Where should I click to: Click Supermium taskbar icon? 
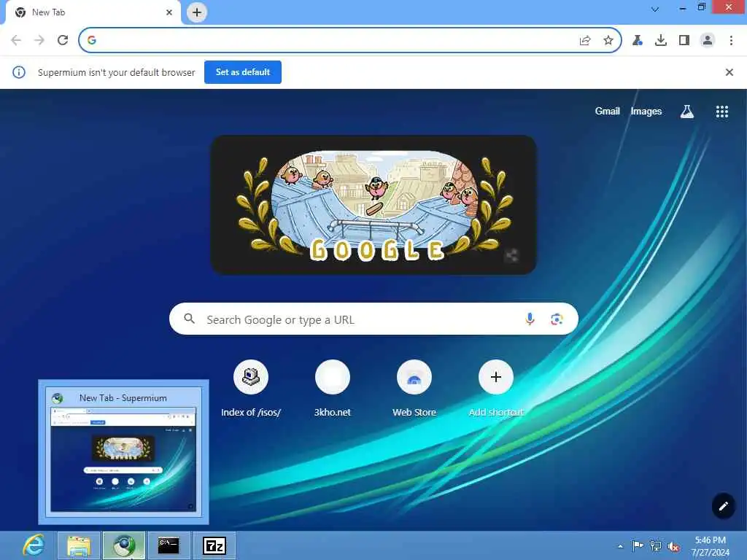point(124,545)
